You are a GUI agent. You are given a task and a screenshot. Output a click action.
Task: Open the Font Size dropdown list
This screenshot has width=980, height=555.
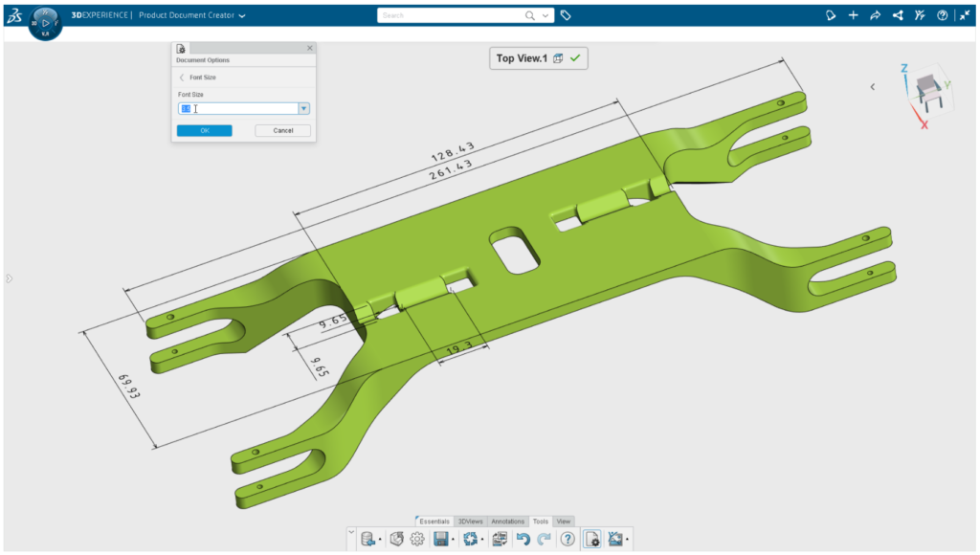(x=303, y=108)
